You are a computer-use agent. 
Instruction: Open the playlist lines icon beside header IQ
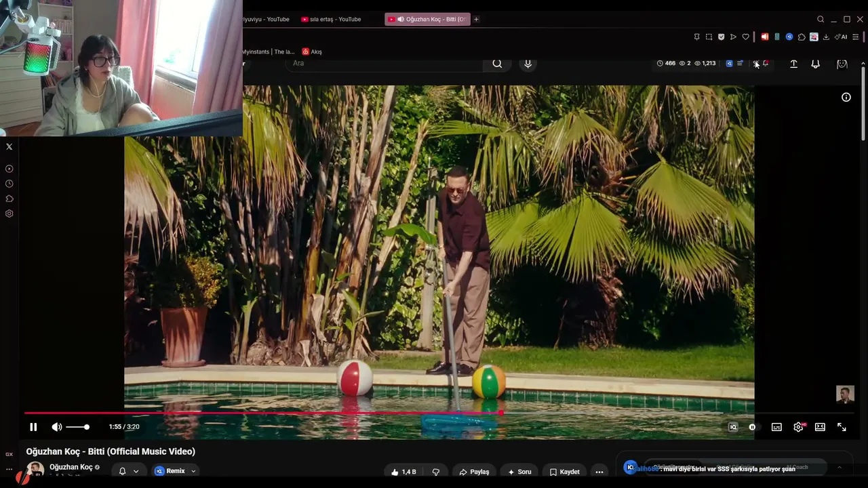coord(740,63)
